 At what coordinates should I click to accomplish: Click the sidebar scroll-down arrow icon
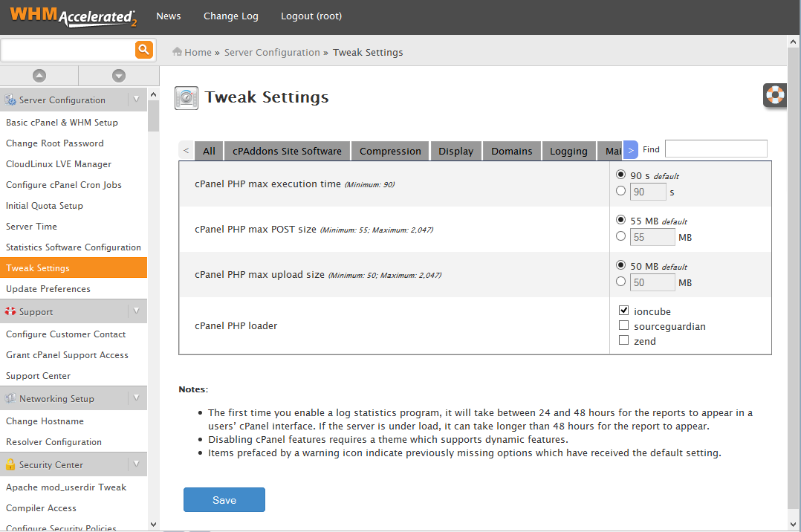click(x=119, y=76)
